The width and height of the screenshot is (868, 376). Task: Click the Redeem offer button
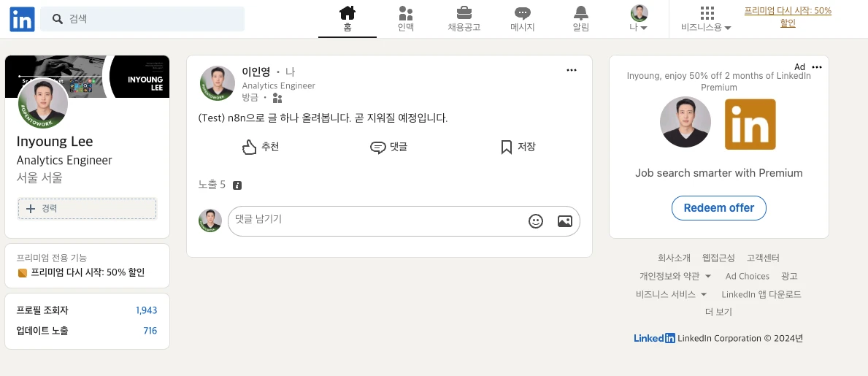point(718,207)
